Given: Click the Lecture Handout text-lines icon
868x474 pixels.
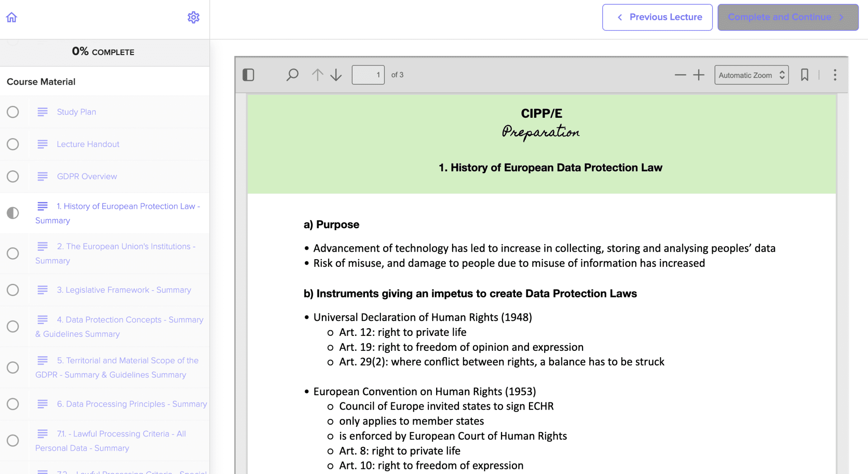Looking at the screenshot, I should (x=42, y=144).
